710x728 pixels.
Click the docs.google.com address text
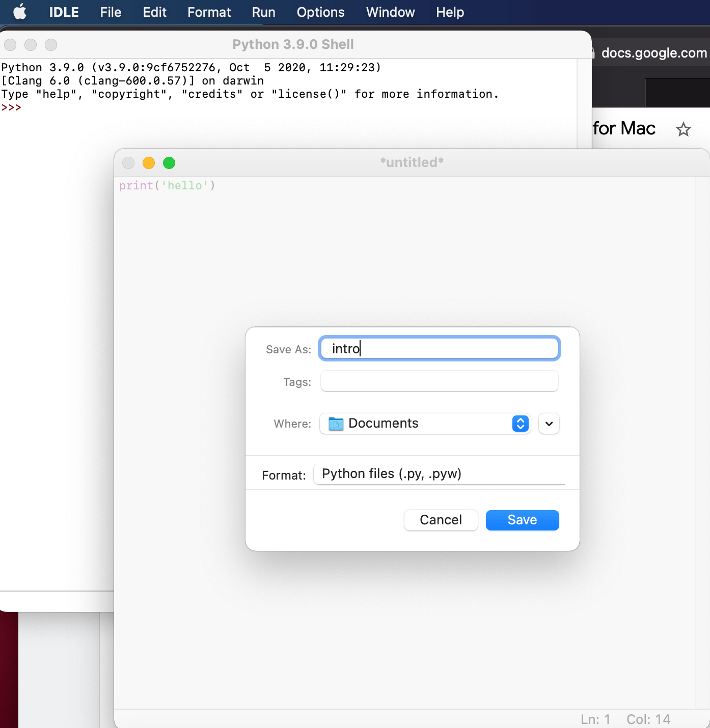pyautogui.click(x=654, y=53)
